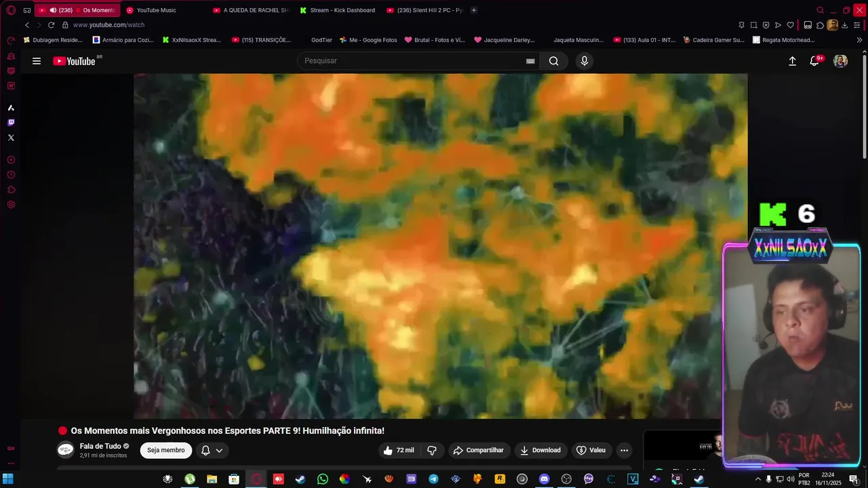The height and width of the screenshot is (488, 868).
Task: Open the Armário para Cozi... bookmark
Action: [x=123, y=40]
